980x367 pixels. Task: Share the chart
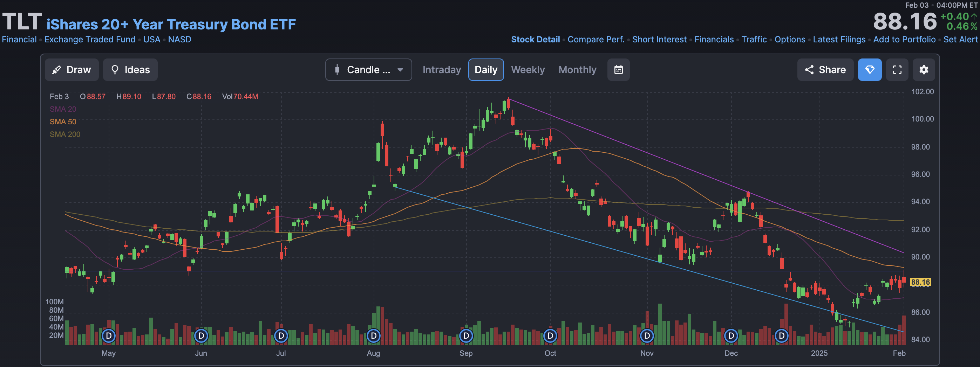tap(825, 70)
